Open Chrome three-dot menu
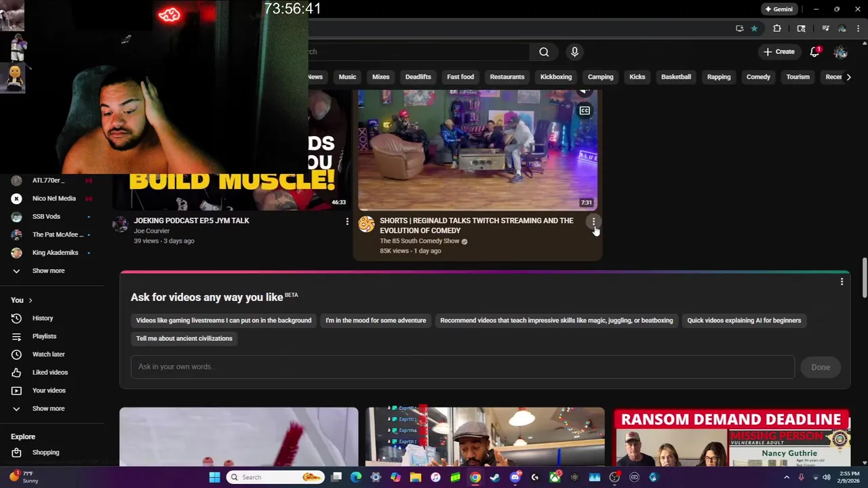Viewport: 868px width, 488px height. (859, 28)
